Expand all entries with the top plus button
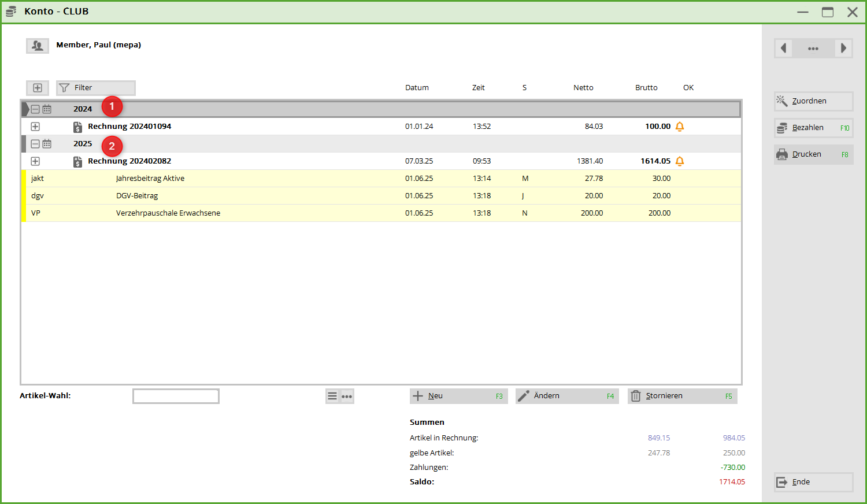Image resolution: width=867 pixels, height=504 pixels. [38, 88]
